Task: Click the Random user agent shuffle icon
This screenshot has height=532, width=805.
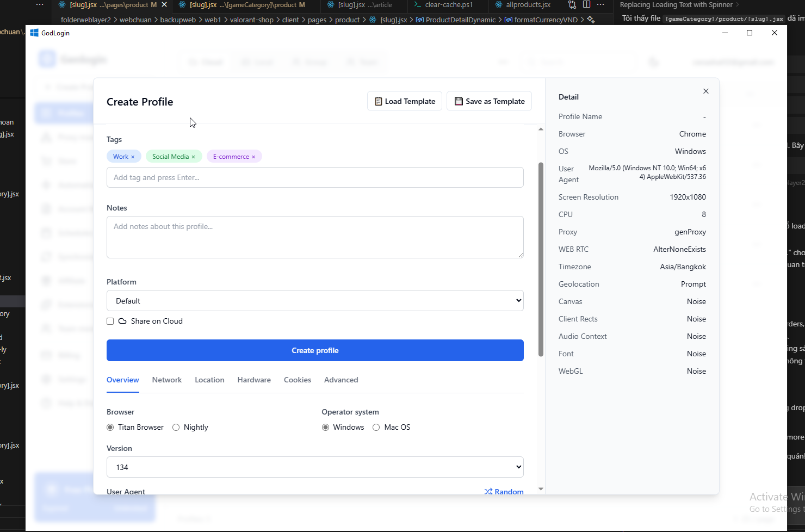Action: point(488,491)
